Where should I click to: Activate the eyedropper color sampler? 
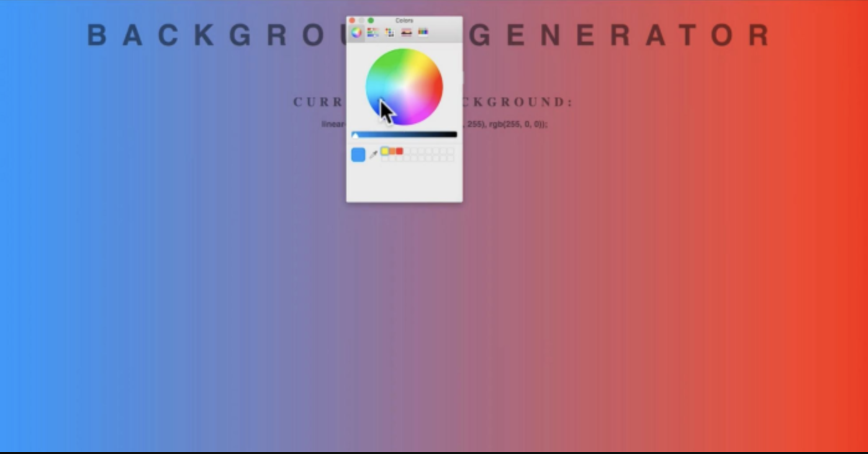[373, 154]
